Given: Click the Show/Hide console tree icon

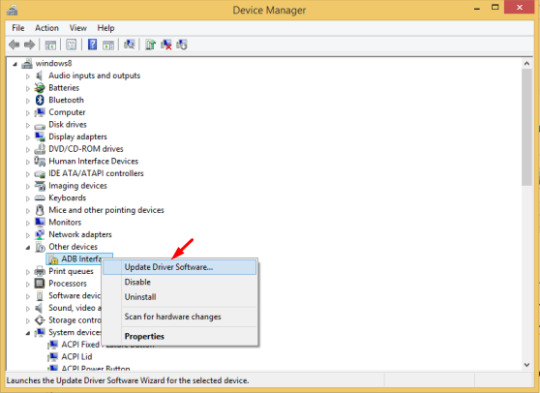Looking at the screenshot, I should (x=50, y=44).
